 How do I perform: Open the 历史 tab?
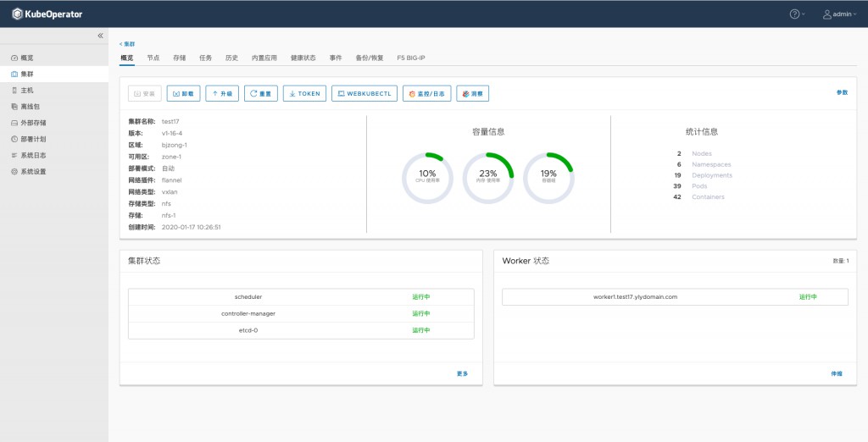click(x=231, y=58)
